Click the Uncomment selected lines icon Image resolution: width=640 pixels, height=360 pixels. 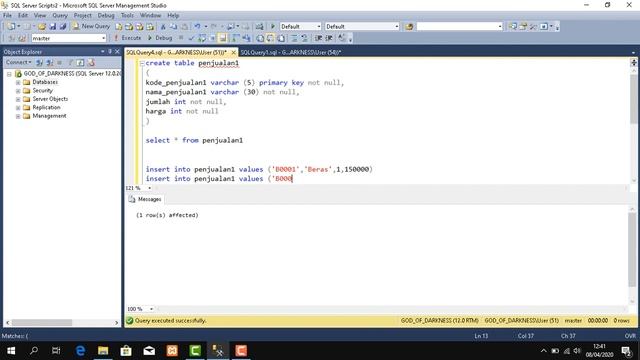[304, 38]
